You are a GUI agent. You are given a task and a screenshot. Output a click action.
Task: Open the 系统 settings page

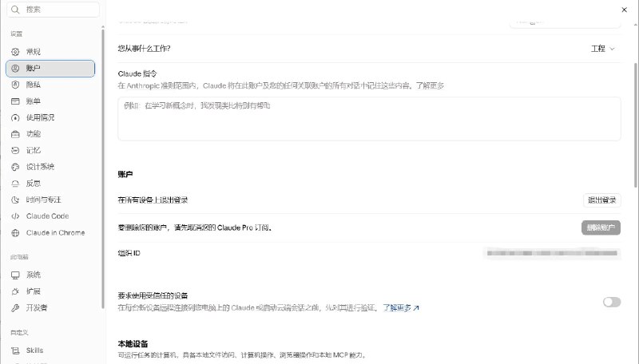pyautogui.click(x=50, y=275)
